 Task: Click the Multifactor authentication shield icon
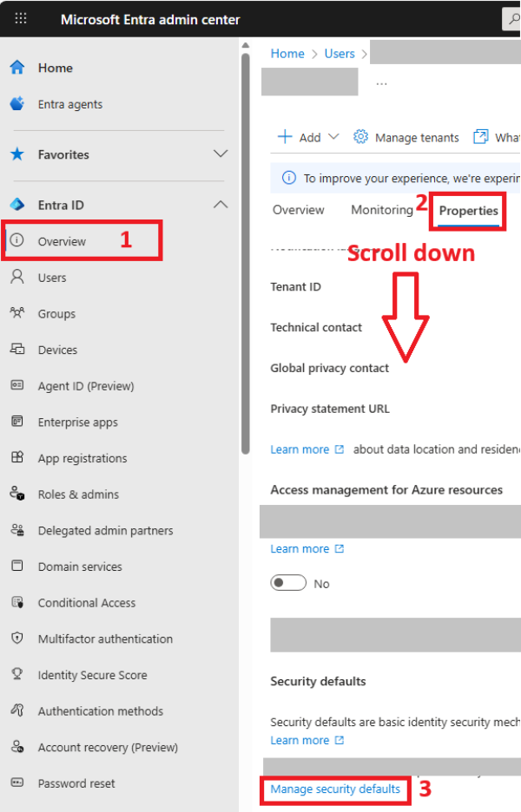[17, 638]
